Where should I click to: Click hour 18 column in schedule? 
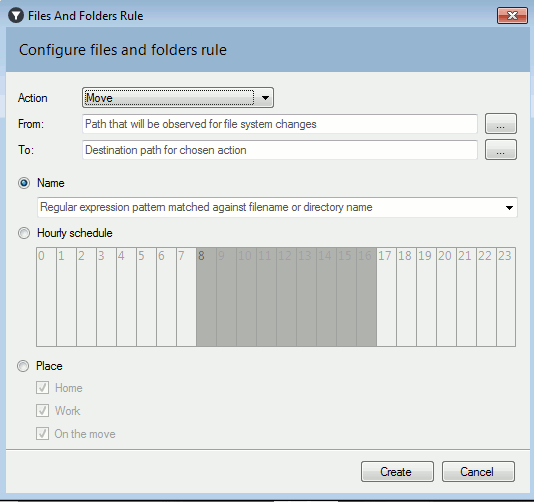pyautogui.click(x=406, y=297)
